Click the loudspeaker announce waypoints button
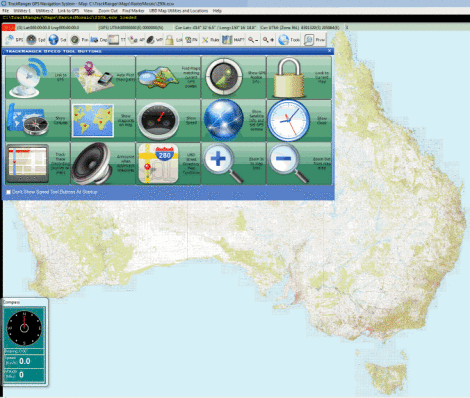470x398 pixels. (103, 163)
